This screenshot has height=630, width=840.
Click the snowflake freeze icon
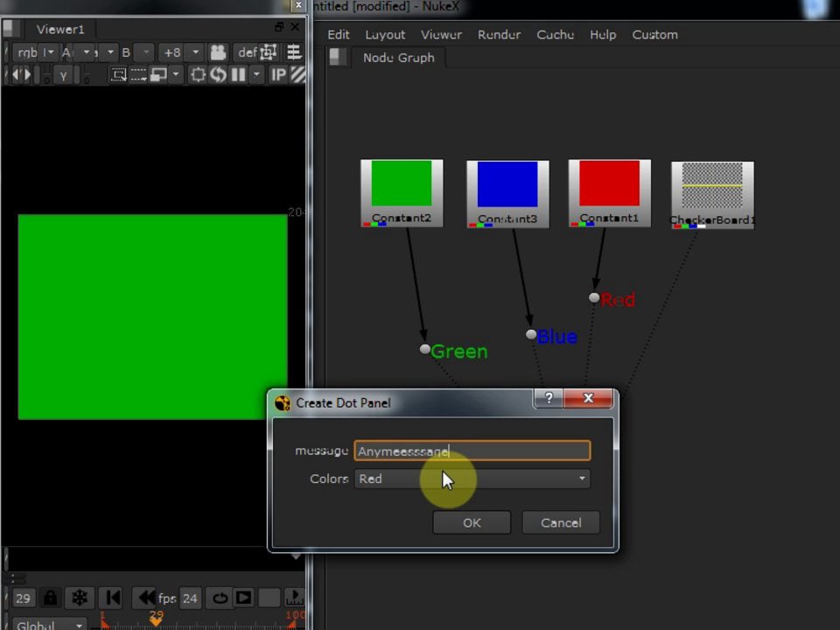pyautogui.click(x=80, y=598)
